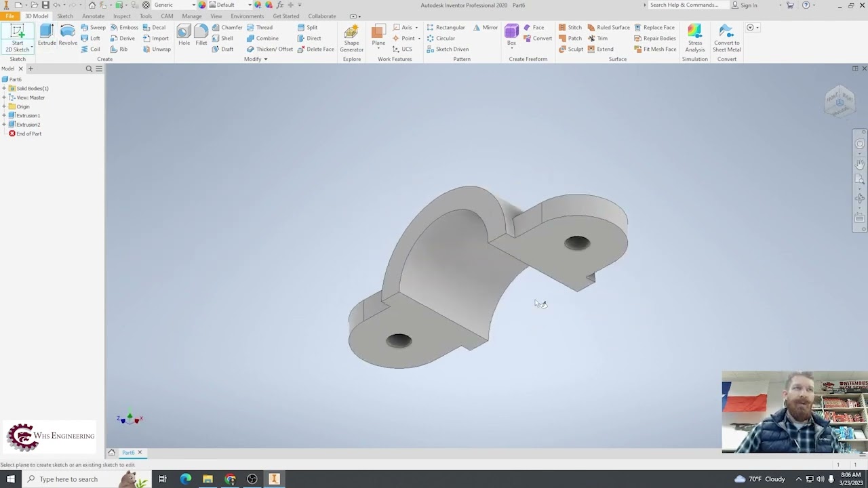Screen dimensions: 868x488
Task: Start a 2D Sketch
Action: [x=17, y=38]
